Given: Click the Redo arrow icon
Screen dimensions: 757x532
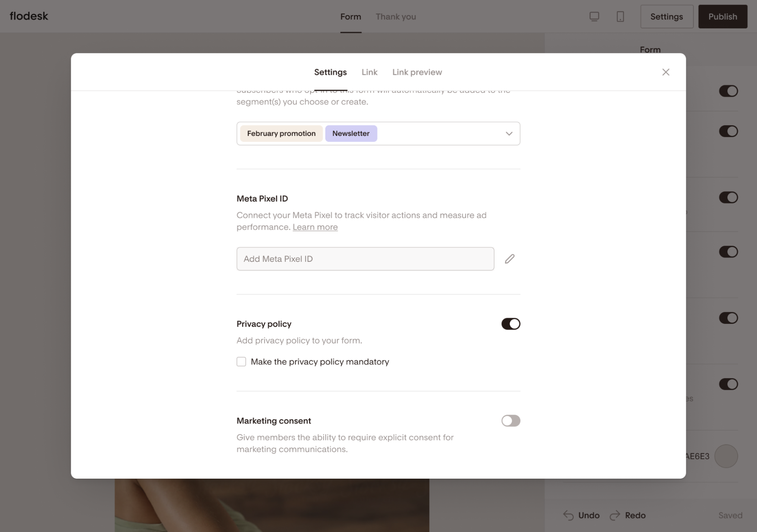Looking at the screenshot, I should [x=615, y=515].
